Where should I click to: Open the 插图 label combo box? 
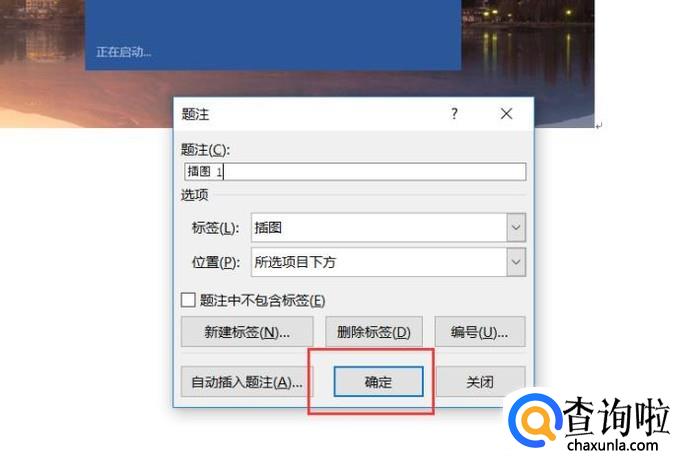388,228
